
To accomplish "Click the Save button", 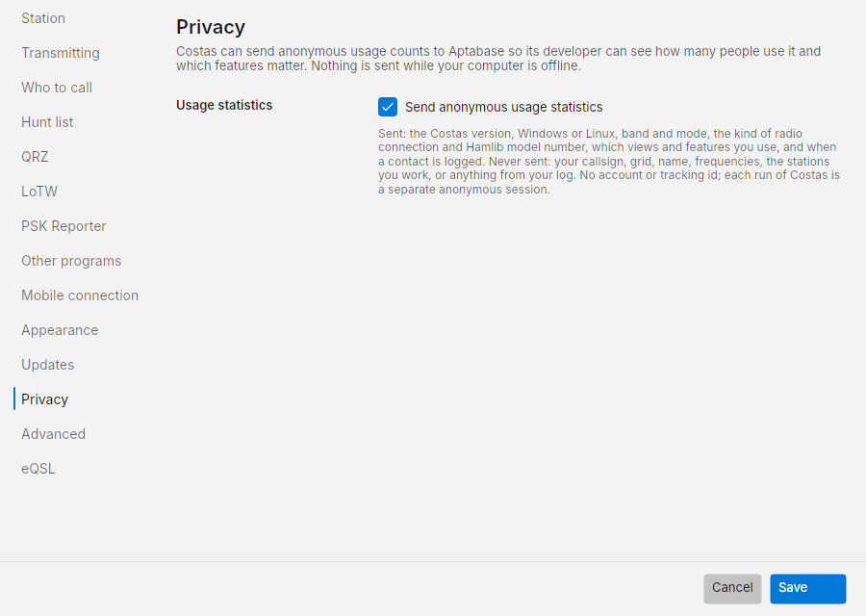I will 808,588.
